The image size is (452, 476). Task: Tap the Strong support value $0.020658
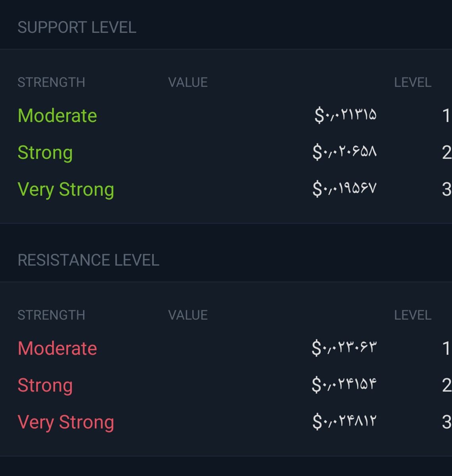click(345, 152)
